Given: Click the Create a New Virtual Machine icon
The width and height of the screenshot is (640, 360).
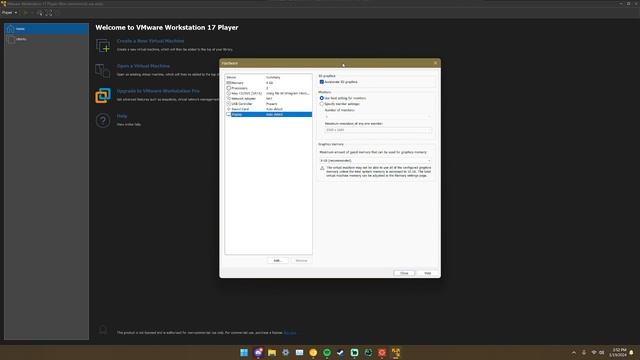Looking at the screenshot, I should click(x=103, y=45).
